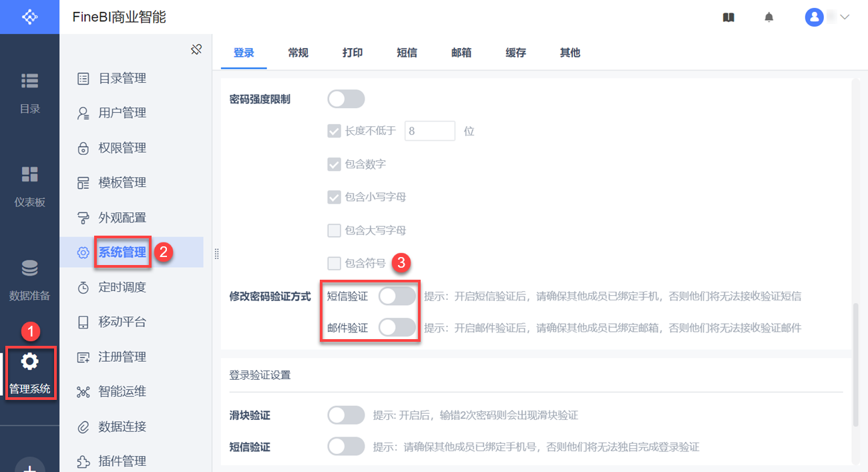Click the notification bell icon
This screenshot has width=868, height=472.
pos(769,17)
